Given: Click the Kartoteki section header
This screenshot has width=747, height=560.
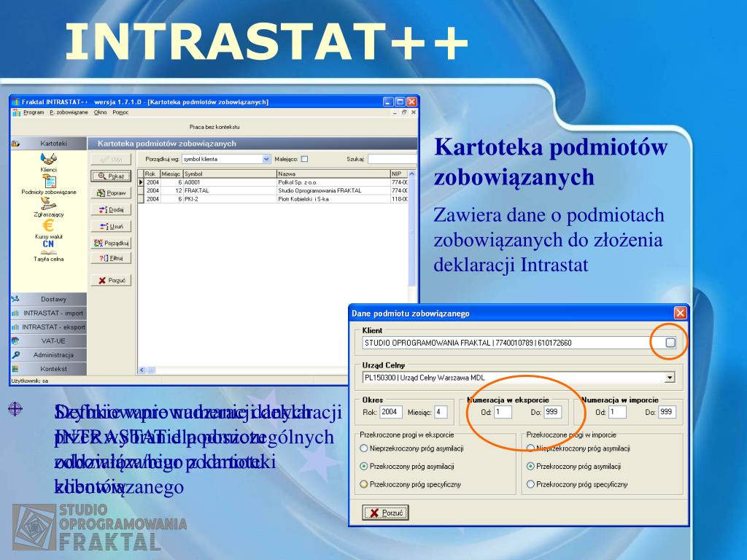Looking at the screenshot, I should point(49,144).
